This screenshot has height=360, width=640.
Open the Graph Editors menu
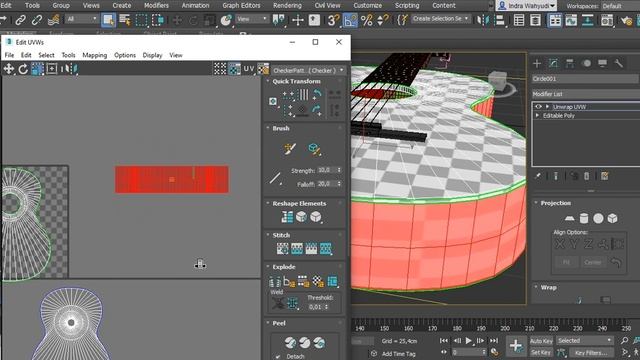point(241,5)
